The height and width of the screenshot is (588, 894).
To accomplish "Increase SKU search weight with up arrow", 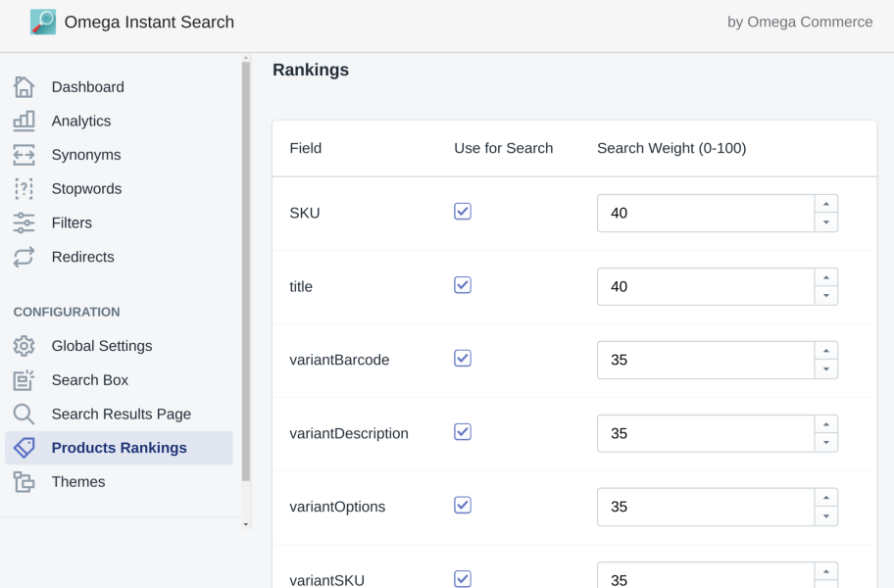I will pos(826,204).
